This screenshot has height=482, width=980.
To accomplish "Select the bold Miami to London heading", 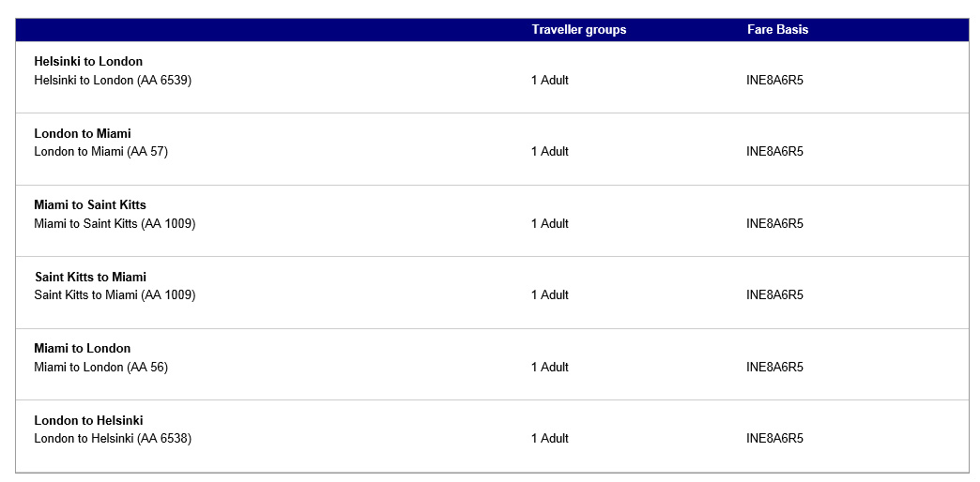I will (x=83, y=349).
